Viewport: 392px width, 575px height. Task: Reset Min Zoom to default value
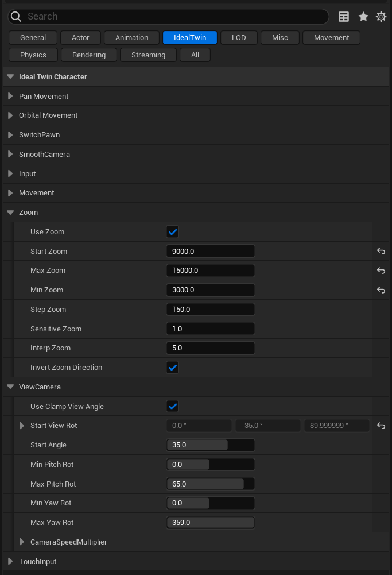[381, 290]
